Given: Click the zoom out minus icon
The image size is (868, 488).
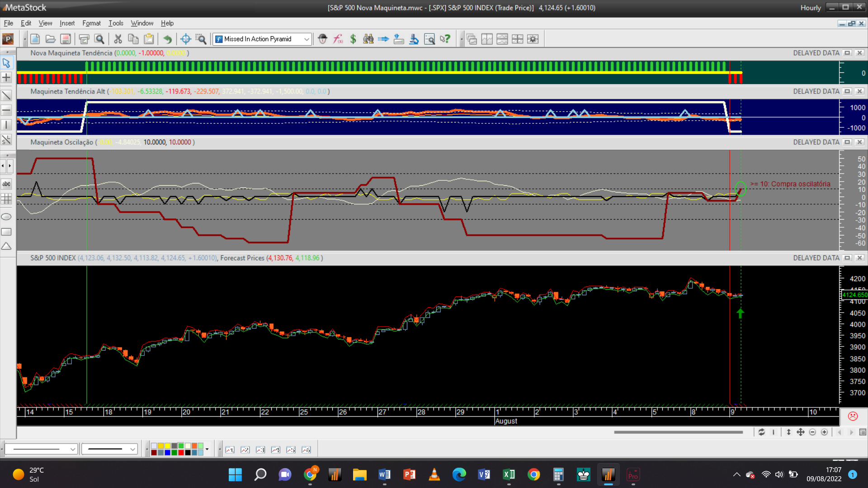Looking at the screenshot, I should (812, 432).
